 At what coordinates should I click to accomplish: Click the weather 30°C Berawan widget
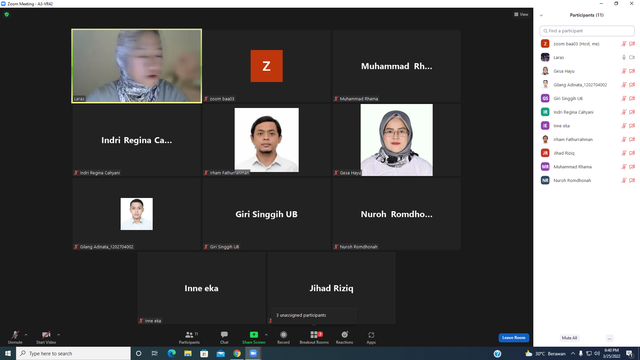click(545, 353)
